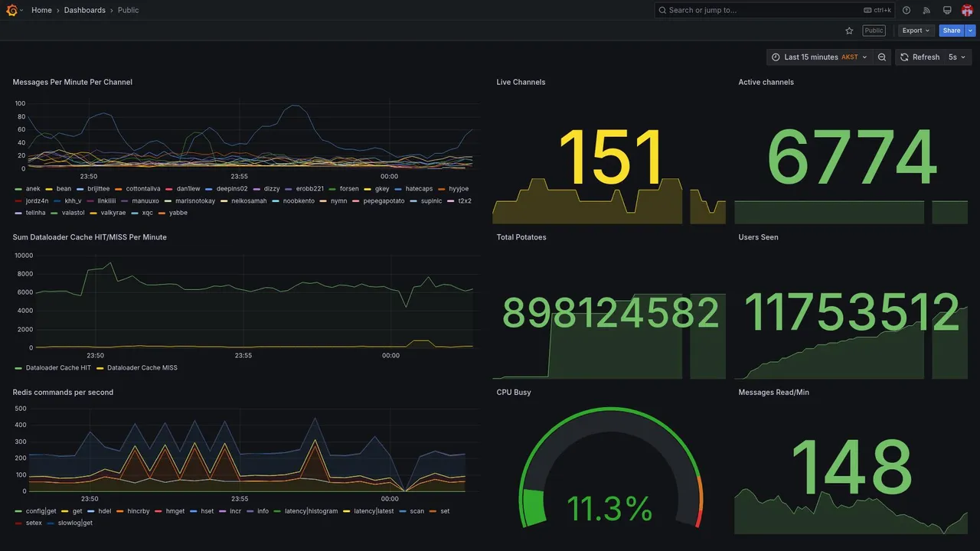The height and width of the screenshot is (551, 980).
Task: Open the news feed RSS icon
Action: pyautogui.click(x=926, y=10)
